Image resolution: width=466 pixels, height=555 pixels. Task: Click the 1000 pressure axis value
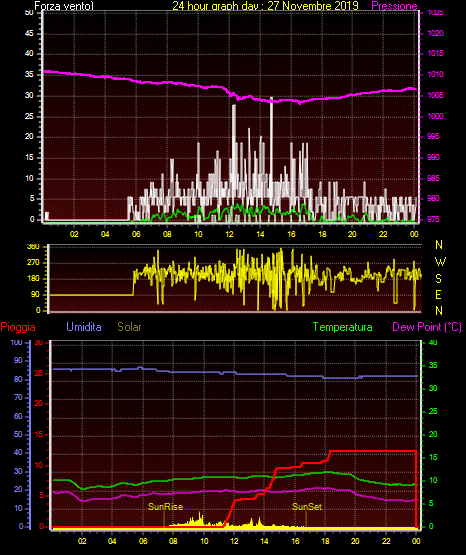pos(435,116)
